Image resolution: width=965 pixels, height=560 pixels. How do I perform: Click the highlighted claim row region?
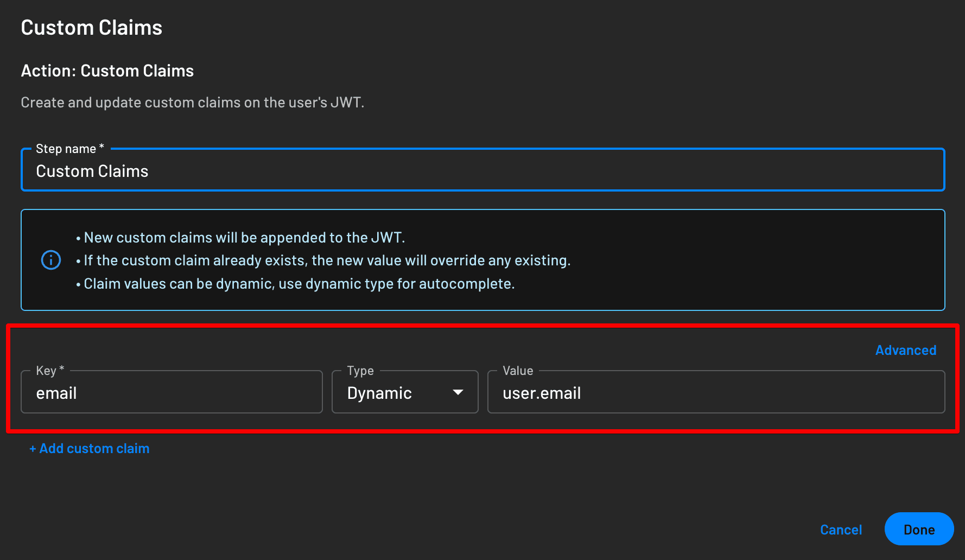point(483,377)
